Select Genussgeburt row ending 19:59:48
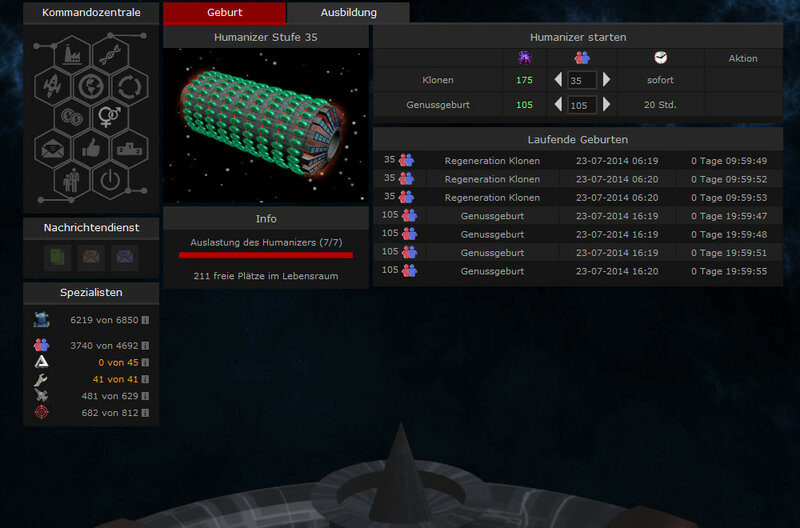This screenshot has height=528, width=800. (578, 234)
